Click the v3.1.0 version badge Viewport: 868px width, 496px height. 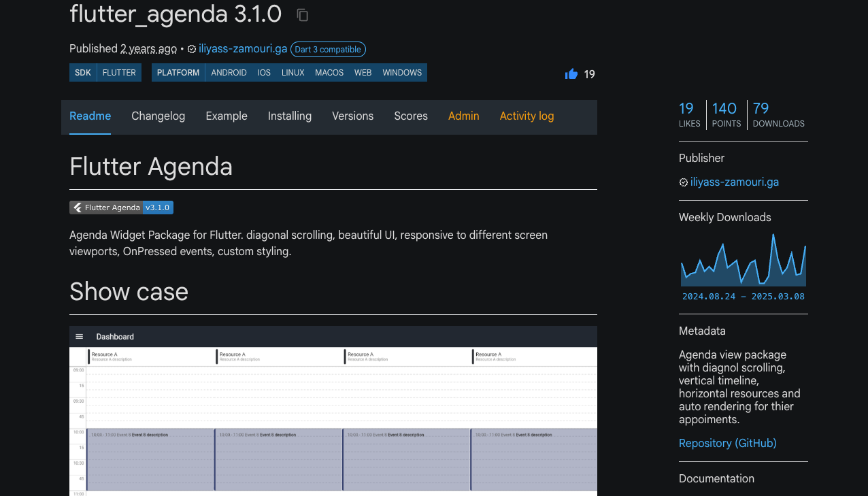[158, 208]
